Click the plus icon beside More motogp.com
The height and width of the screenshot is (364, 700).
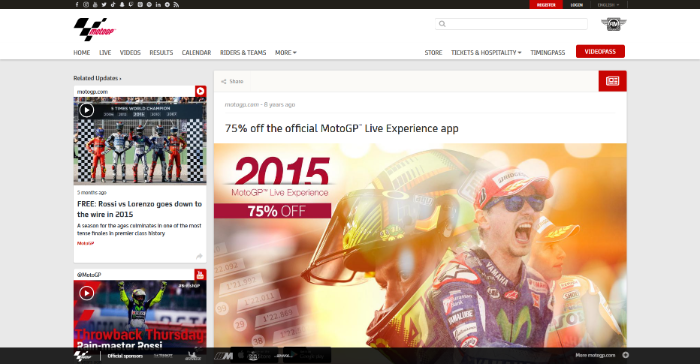(x=625, y=355)
